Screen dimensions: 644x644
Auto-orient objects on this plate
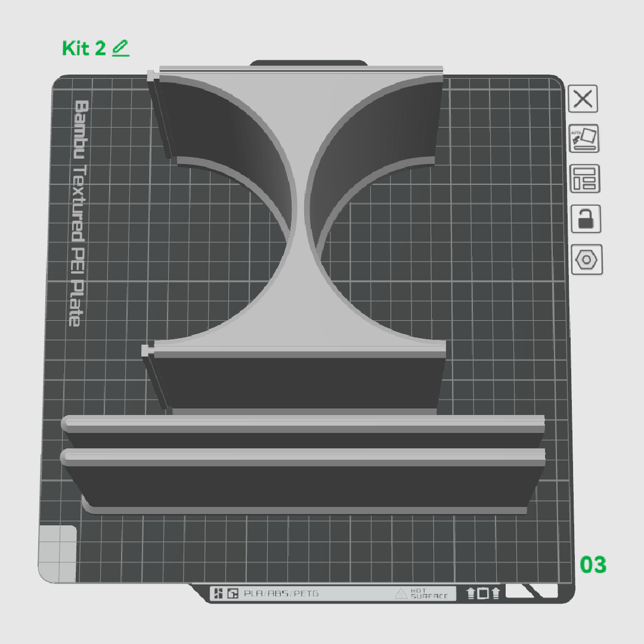[x=584, y=138]
